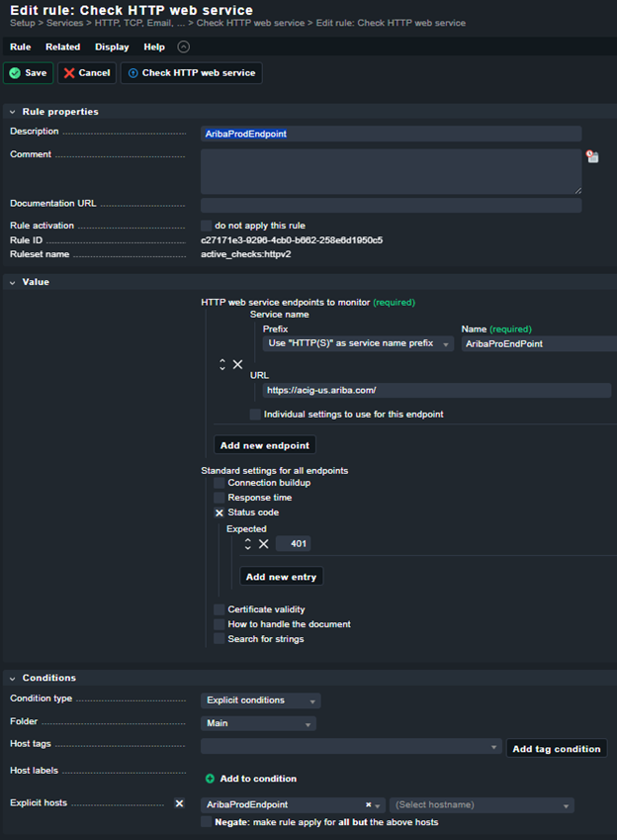Open the Display menu
The image size is (617, 840).
tap(112, 47)
